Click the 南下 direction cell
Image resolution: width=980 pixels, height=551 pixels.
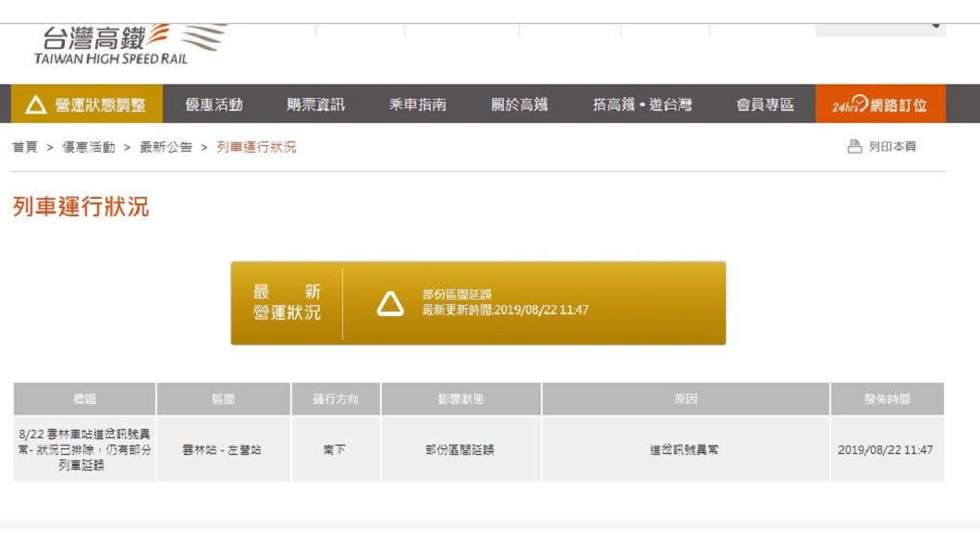pyautogui.click(x=336, y=450)
